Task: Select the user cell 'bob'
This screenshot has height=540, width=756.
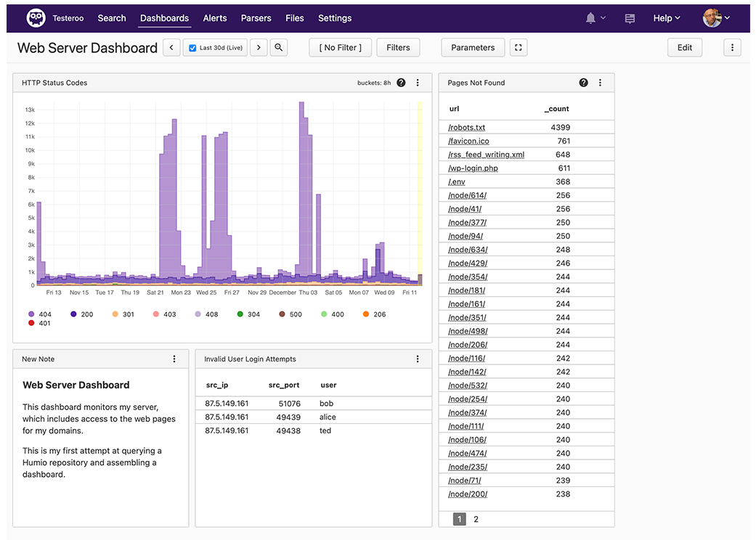Action: (326, 404)
